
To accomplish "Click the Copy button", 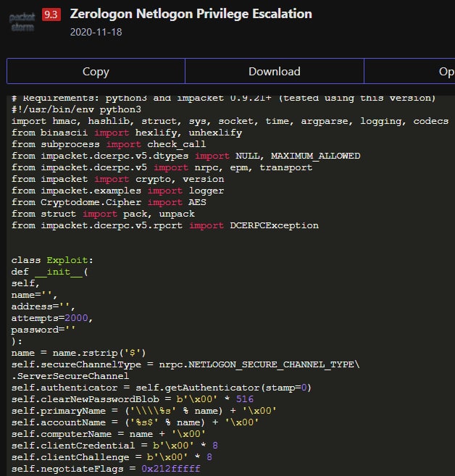I will coord(96,71).
